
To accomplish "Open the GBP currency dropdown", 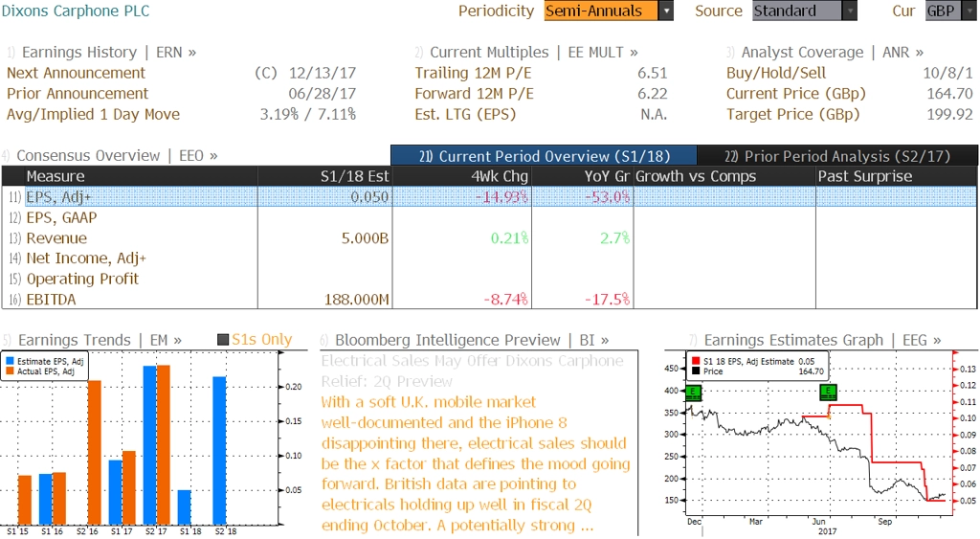I will [x=971, y=11].
